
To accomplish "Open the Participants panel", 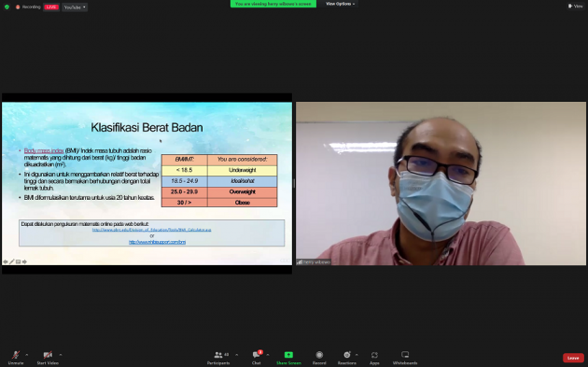I will coord(218,358).
